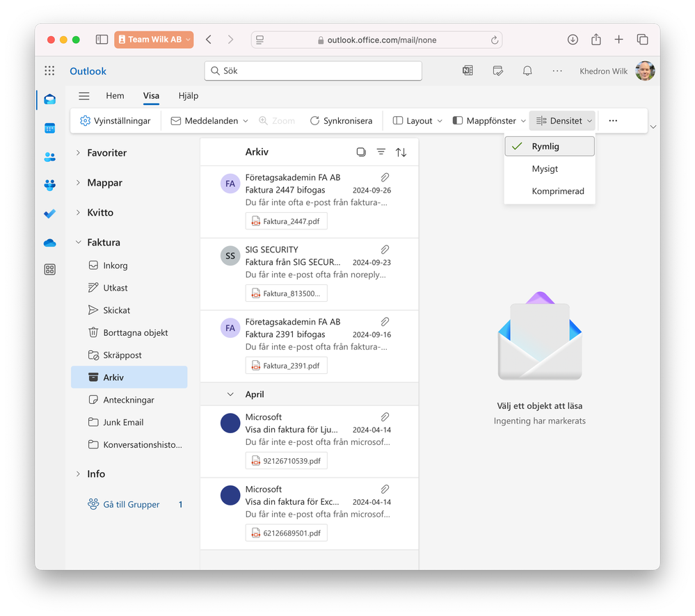
Task: Click the Sök search field
Action: [313, 71]
